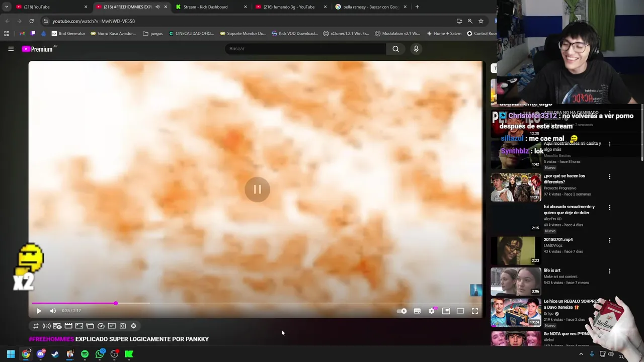Open WhatsApp from the taskbar
The width and height of the screenshot is (644, 362).
pos(100,354)
